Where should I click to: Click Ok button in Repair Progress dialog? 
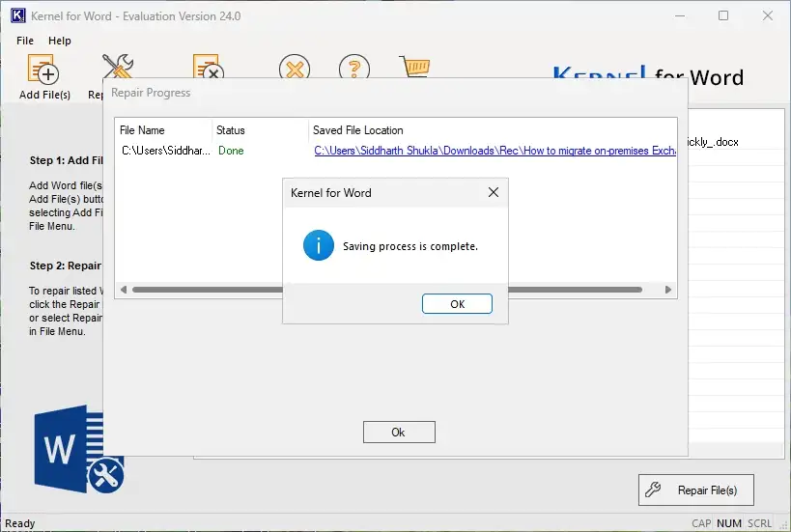[399, 433]
